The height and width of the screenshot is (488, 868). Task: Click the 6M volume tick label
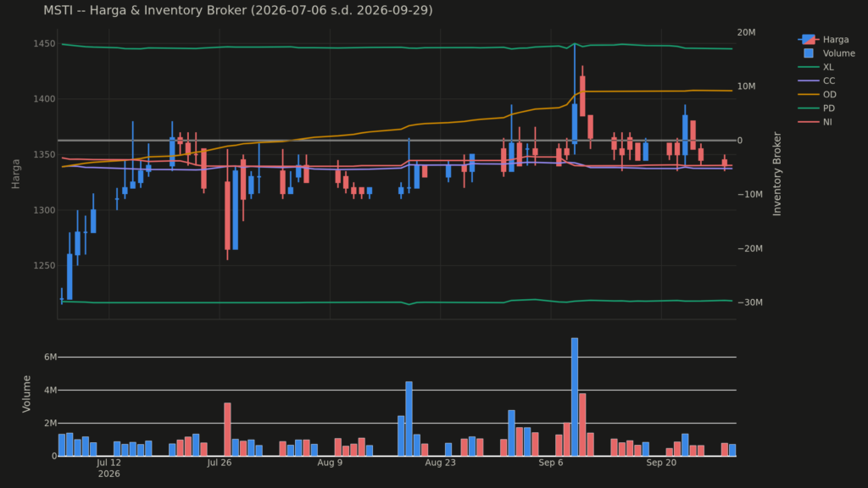coord(50,358)
